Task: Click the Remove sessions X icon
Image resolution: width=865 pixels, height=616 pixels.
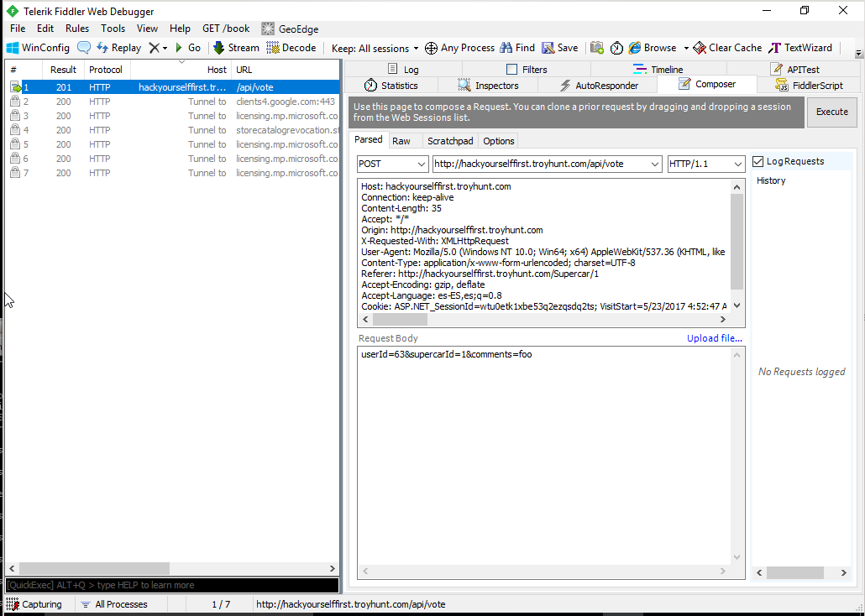Action: (x=155, y=48)
